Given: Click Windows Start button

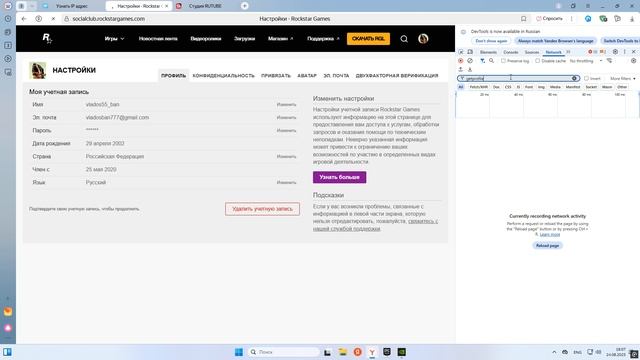Looking at the screenshot, I should pos(239,352).
